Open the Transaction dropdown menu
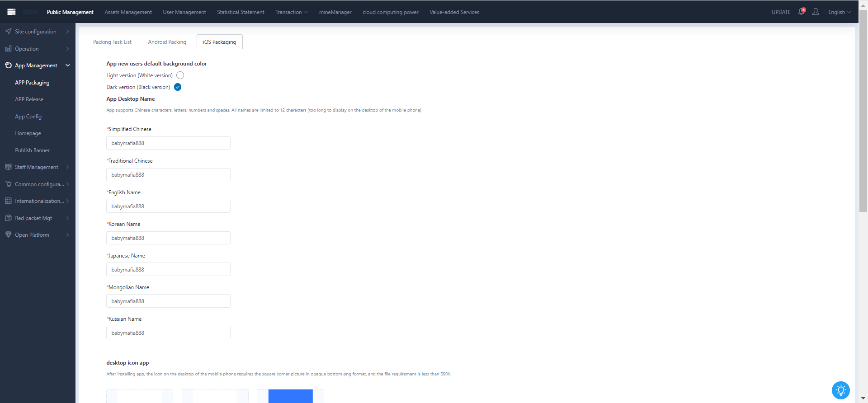Image resolution: width=868 pixels, height=403 pixels. point(292,12)
